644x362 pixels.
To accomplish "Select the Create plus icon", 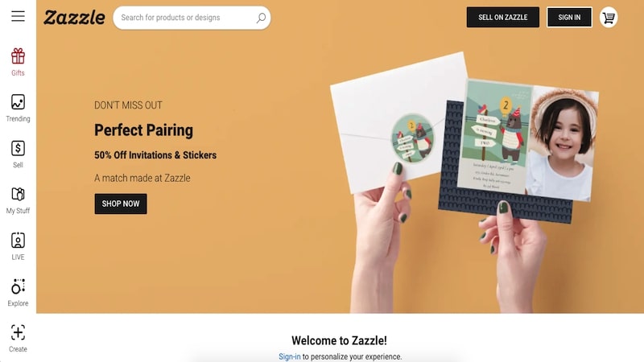I will 18,332.
